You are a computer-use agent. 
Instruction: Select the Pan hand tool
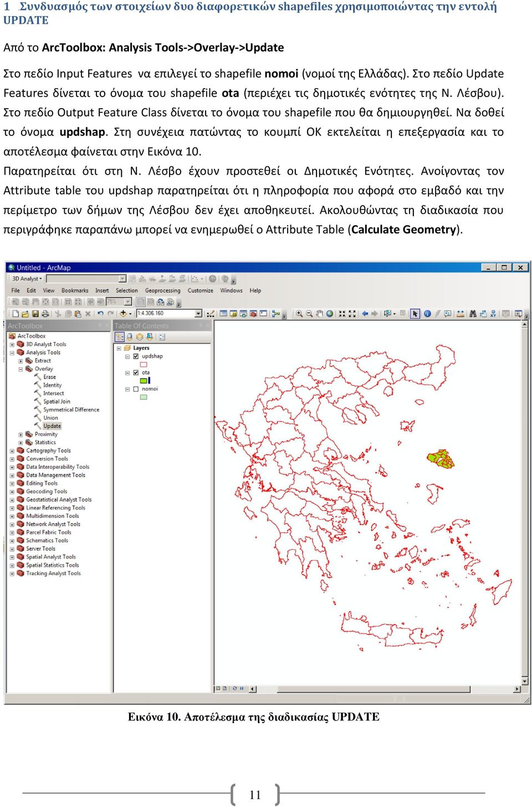pyautogui.click(x=319, y=314)
